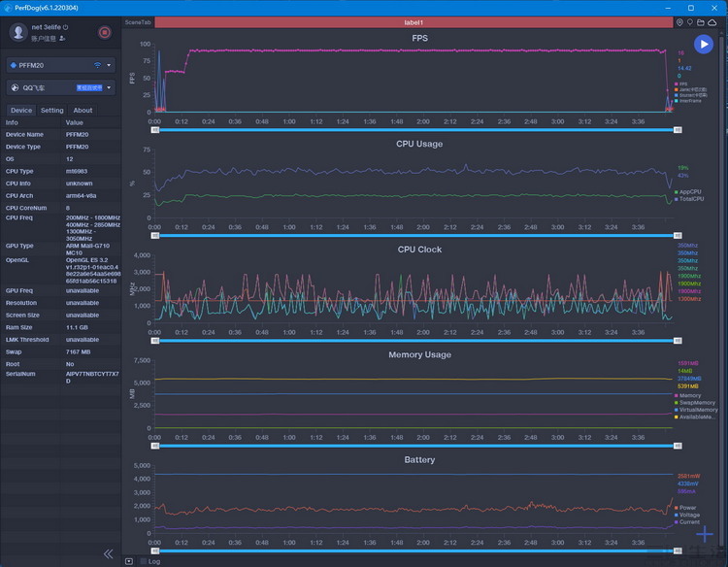Image resolution: width=728 pixels, height=567 pixels.
Task: Toggle VirtualMemory series in legend
Action: (696, 410)
